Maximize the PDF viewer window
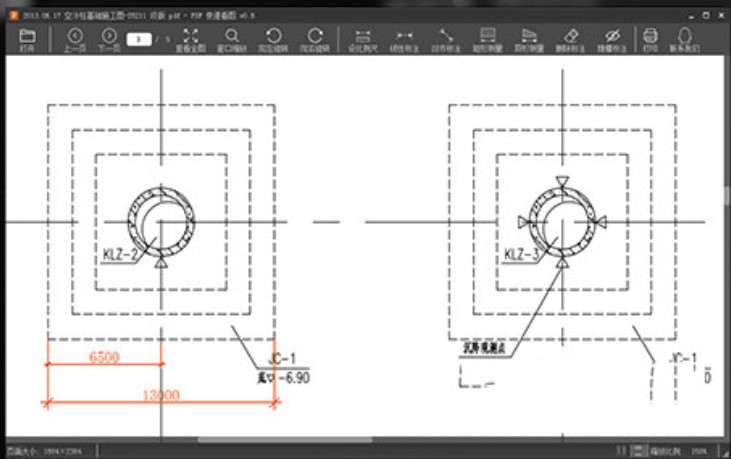The height and width of the screenshot is (459, 731). (x=706, y=15)
